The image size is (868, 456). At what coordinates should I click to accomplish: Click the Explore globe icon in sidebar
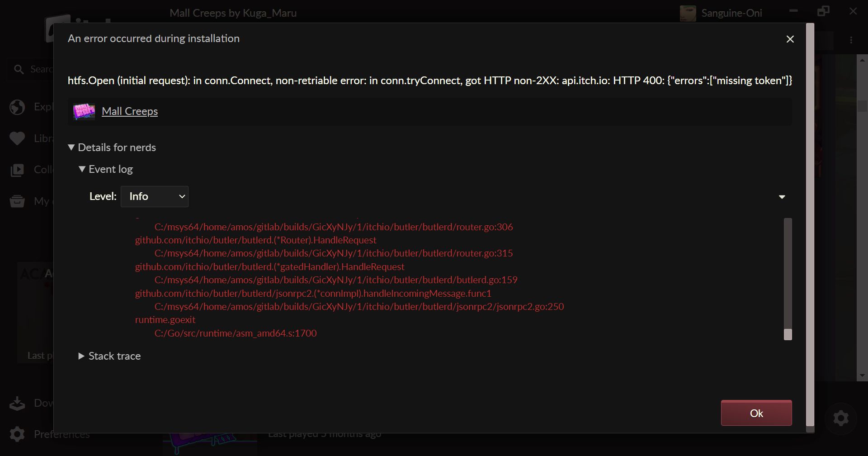click(x=17, y=107)
